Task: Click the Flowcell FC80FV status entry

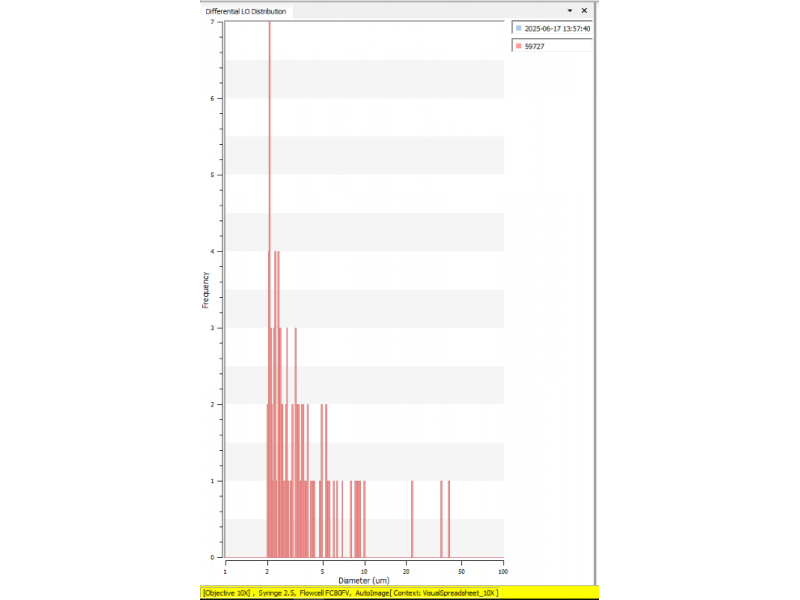Action: (325, 593)
